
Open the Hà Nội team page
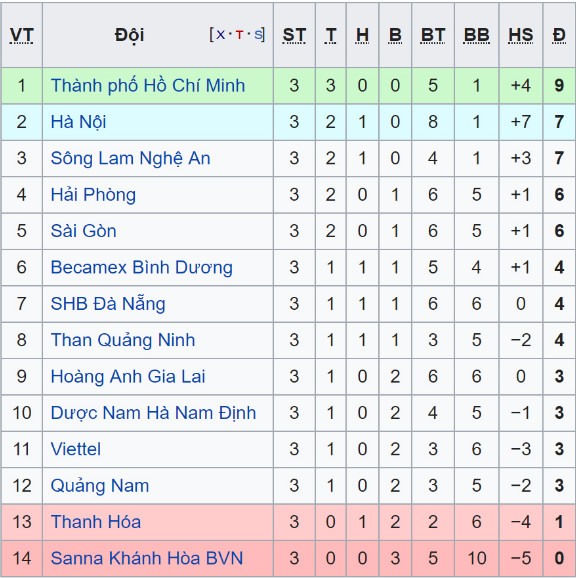point(78,122)
